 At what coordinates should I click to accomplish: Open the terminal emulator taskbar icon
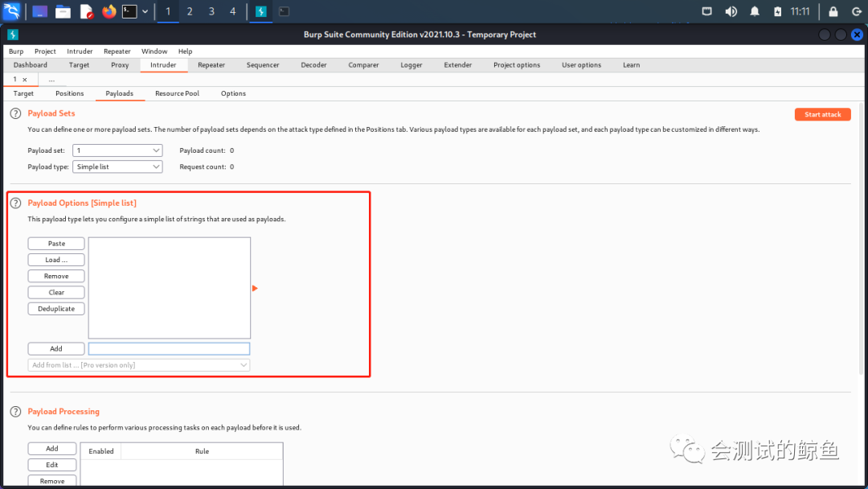[129, 11]
